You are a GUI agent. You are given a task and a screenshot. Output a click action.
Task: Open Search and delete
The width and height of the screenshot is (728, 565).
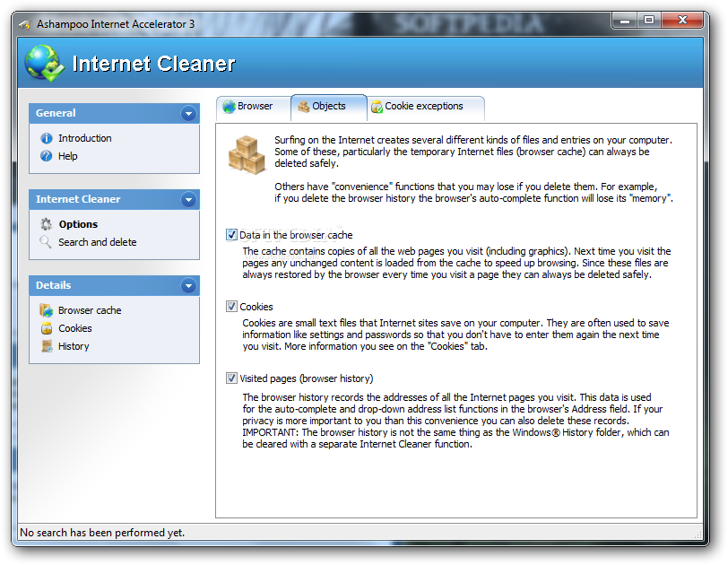point(98,242)
